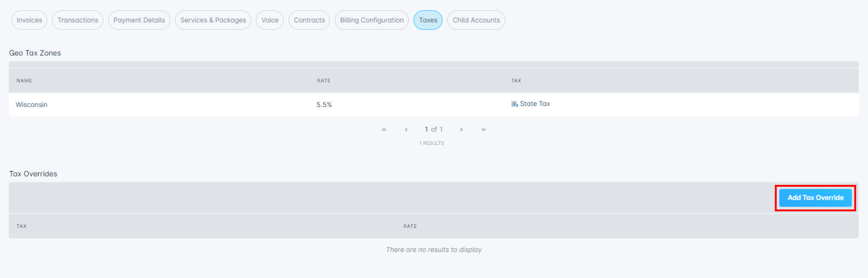The width and height of the screenshot is (868, 278).
Task: Select the Voice tab
Action: (x=270, y=20)
